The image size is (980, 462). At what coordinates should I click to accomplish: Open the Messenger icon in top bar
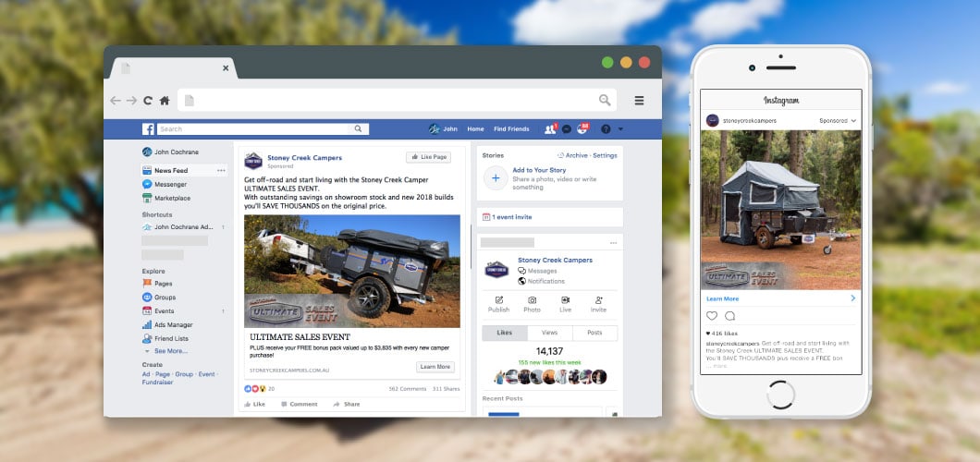coord(567,129)
